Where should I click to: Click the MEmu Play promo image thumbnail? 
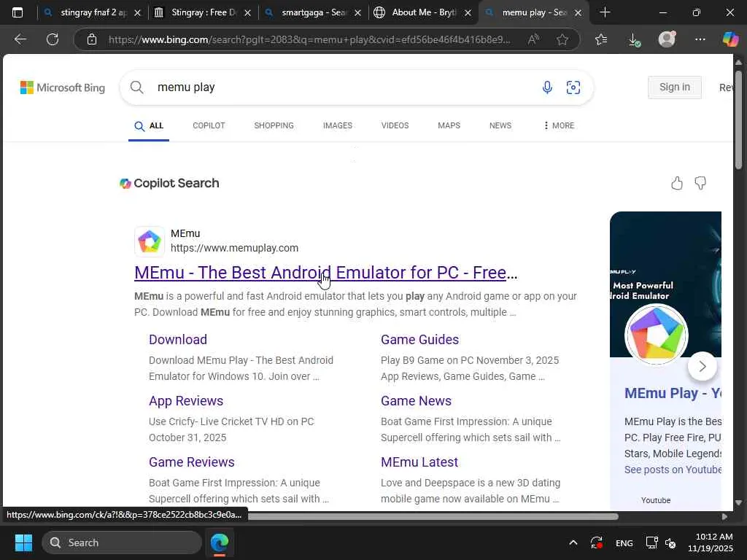click(665, 284)
